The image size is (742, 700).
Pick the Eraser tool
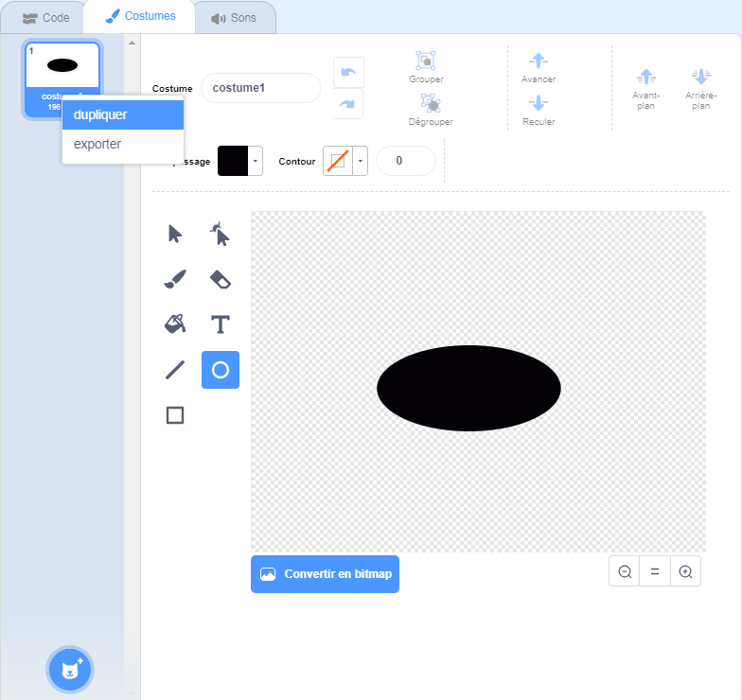[x=220, y=279]
